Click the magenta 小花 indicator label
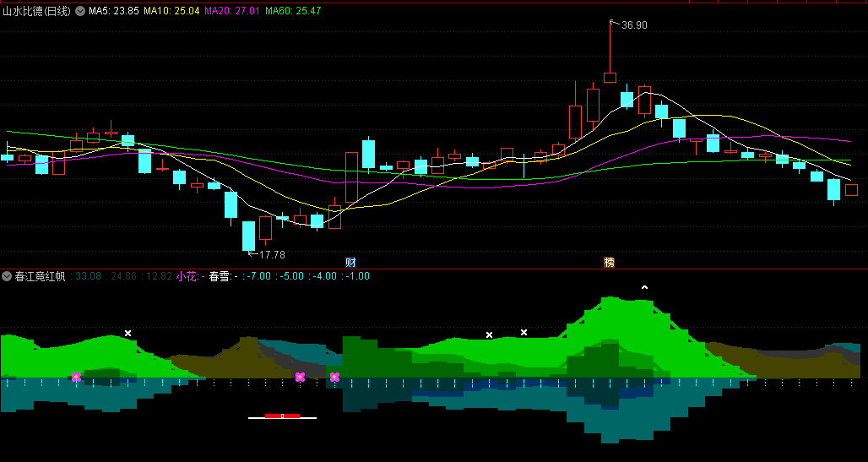 191,276
